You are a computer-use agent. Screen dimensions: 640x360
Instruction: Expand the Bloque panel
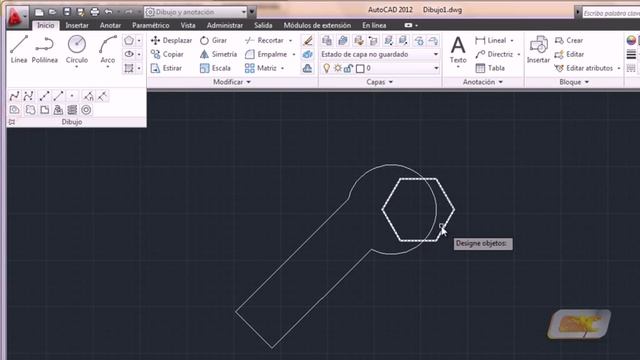click(574, 82)
